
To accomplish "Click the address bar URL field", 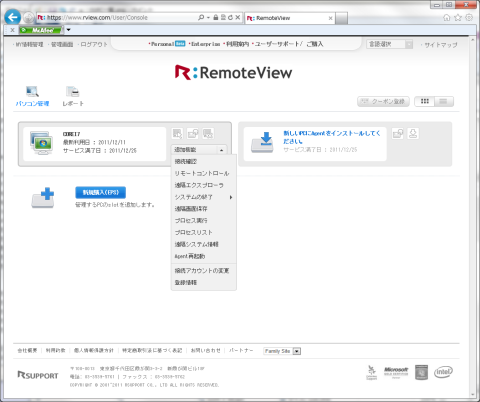I will [117, 17].
